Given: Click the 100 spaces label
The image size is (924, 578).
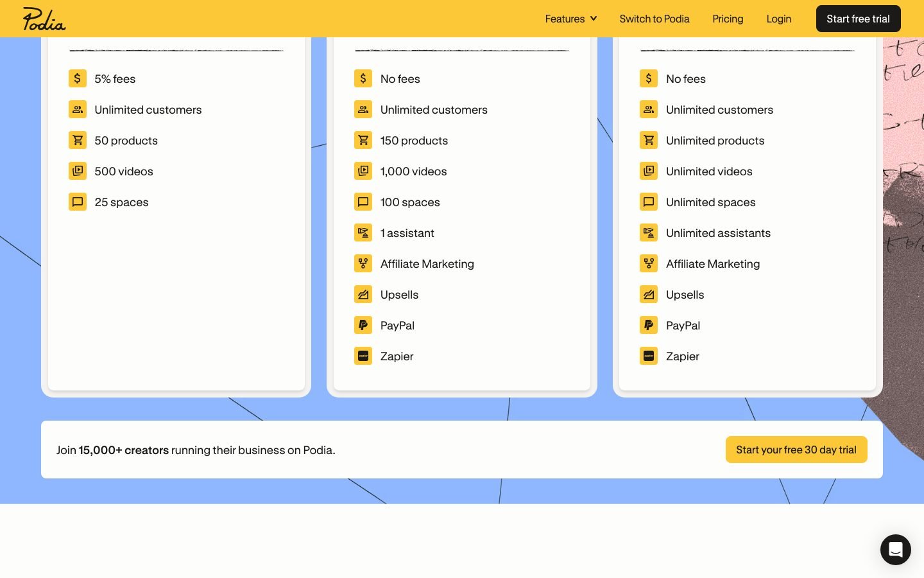Looking at the screenshot, I should (x=410, y=202).
